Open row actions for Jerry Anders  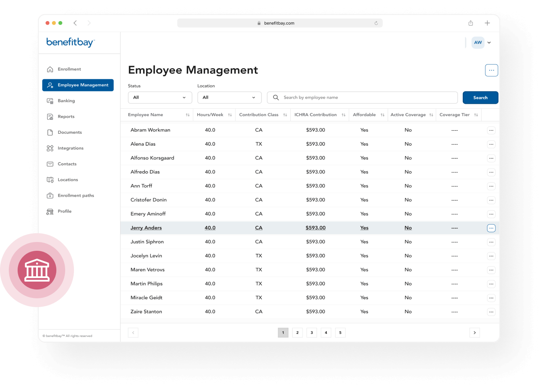click(x=491, y=228)
